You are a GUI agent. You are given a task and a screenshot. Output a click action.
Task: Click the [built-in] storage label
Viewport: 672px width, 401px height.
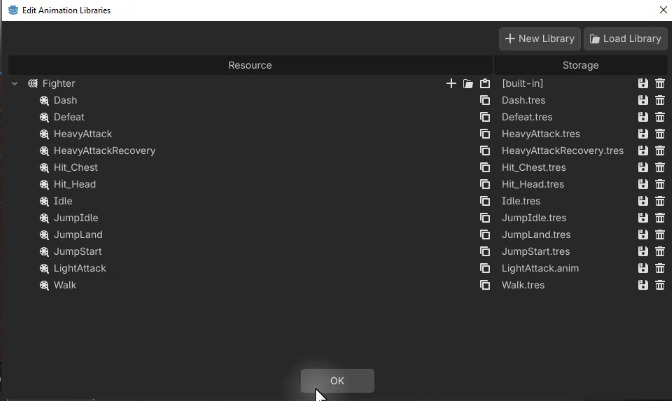tap(522, 84)
